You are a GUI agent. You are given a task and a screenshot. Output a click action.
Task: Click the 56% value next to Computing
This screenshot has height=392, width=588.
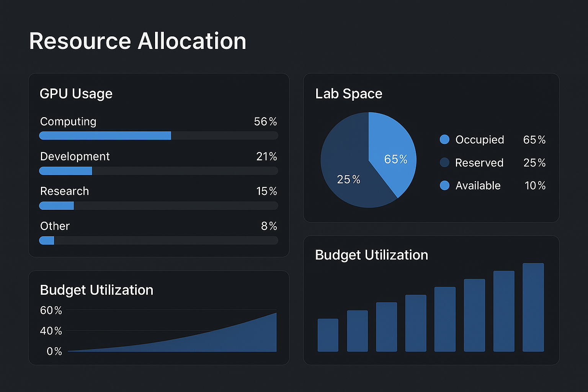265,122
